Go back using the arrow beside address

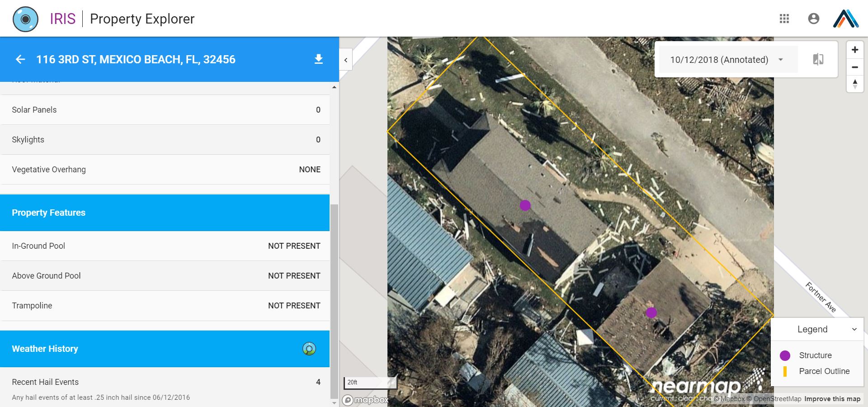click(20, 59)
